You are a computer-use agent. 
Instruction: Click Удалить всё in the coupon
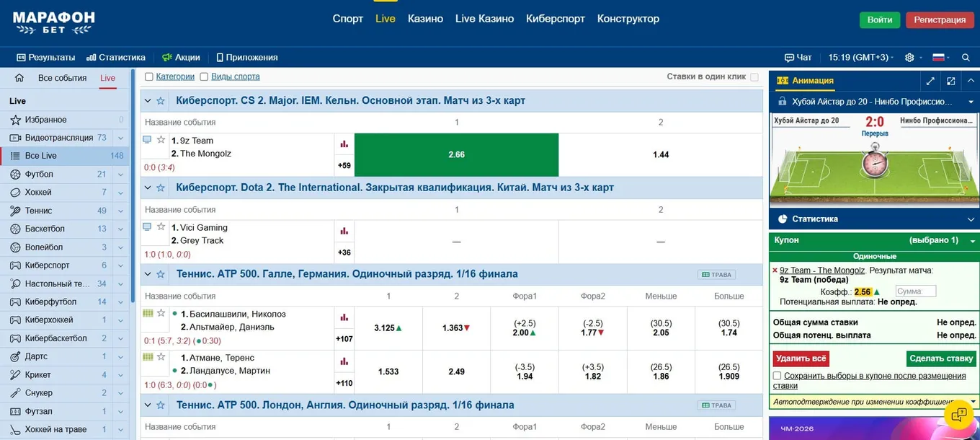[801, 358]
